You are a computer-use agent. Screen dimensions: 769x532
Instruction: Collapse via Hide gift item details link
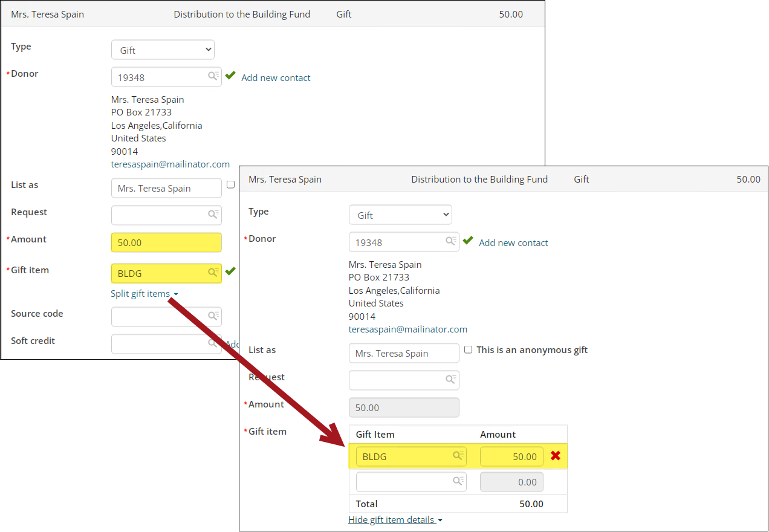(x=395, y=520)
